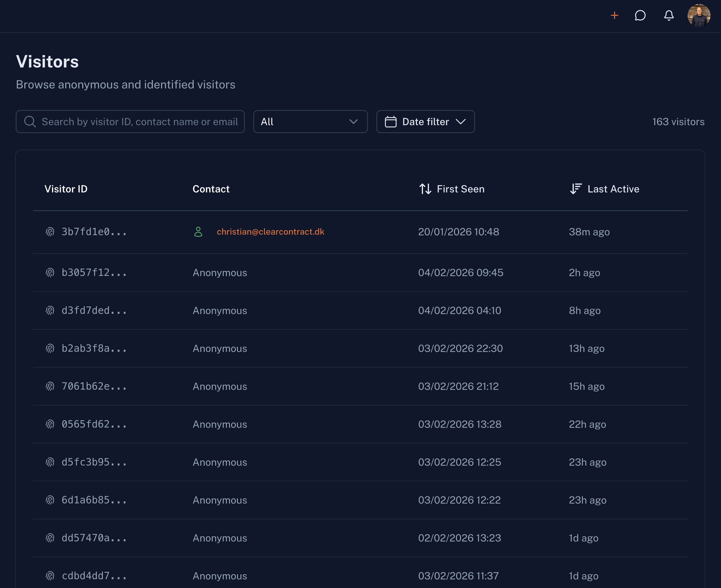Click chevron arrow in Date filter button
Viewport: 721px width, 588px height.
click(x=460, y=122)
